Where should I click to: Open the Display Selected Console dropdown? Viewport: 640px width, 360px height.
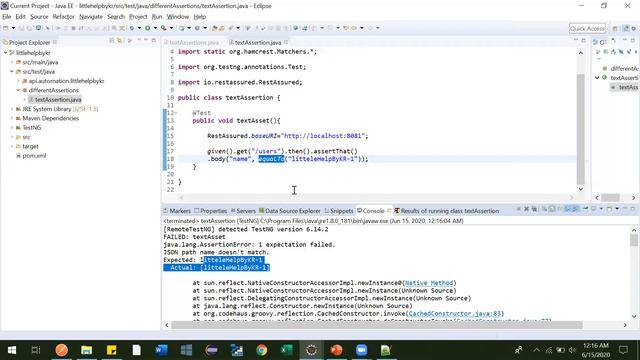[601, 209]
